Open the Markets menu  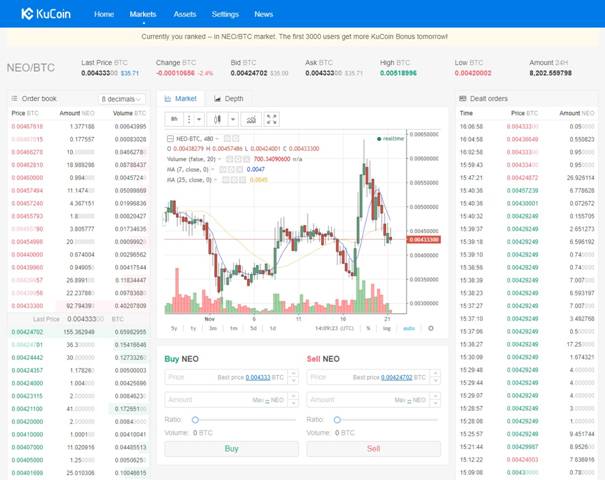(x=143, y=14)
